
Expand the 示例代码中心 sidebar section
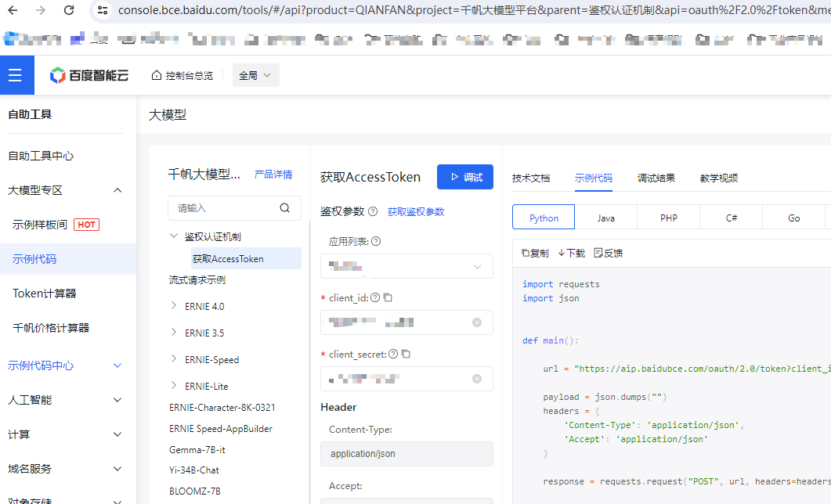click(x=117, y=365)
